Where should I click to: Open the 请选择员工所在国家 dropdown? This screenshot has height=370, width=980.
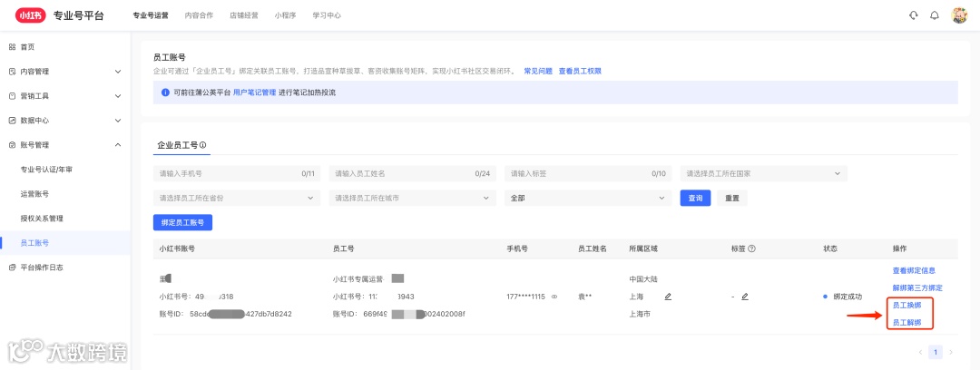coord(764,174)
